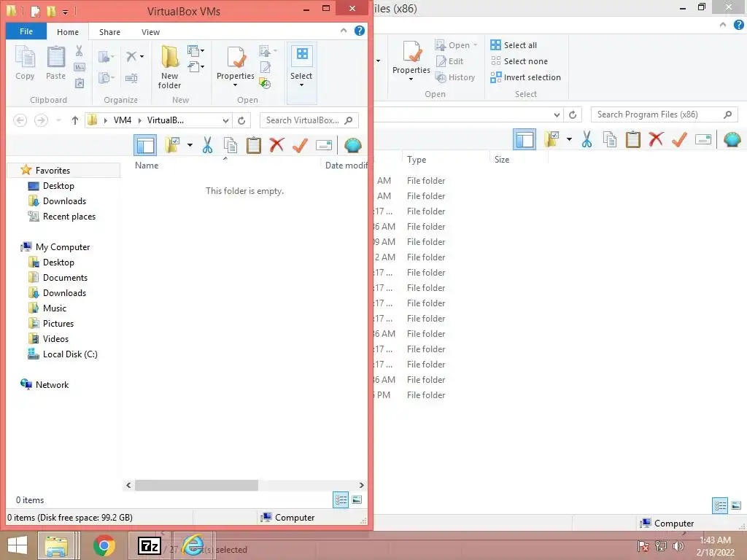Click the Rename label icon in VirtualBox VMs toolbar
Image resolution: width=747 pixels, height=560 pixels.
point(323,145)
